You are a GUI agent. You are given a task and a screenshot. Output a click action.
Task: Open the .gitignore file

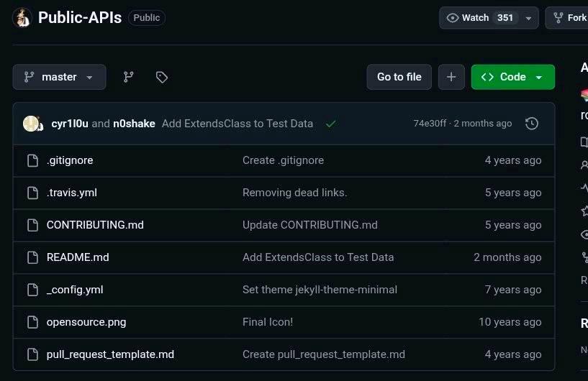[70, 160]
